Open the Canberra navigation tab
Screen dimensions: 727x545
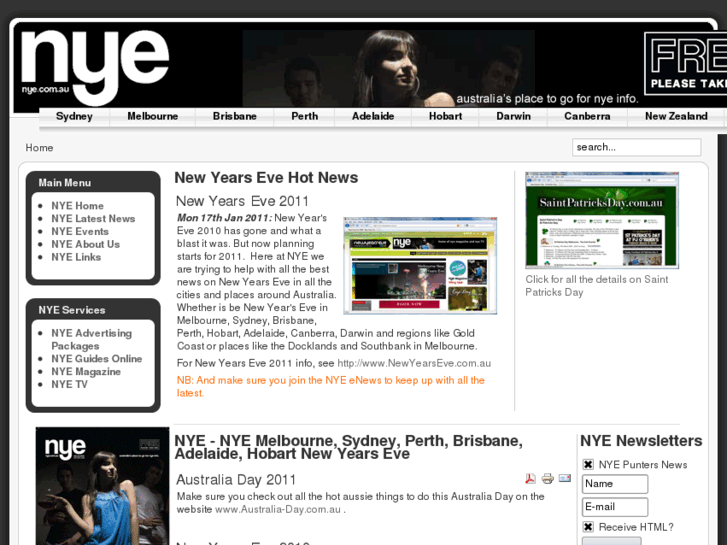pyautogui.click(x=587, y=116)
